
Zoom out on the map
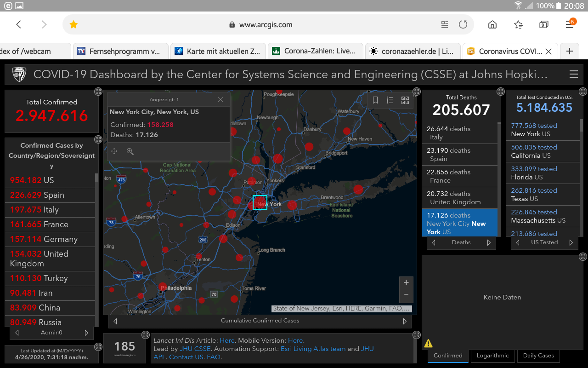point(406,294)
